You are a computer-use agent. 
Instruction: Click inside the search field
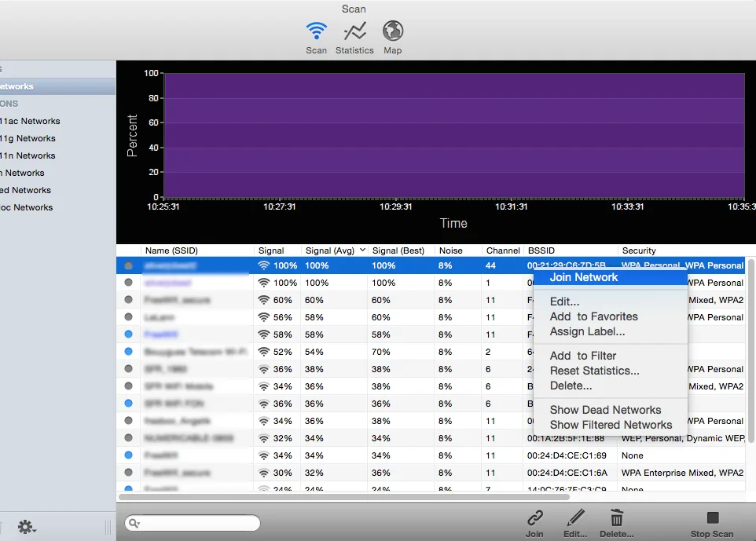coord(196,522)
